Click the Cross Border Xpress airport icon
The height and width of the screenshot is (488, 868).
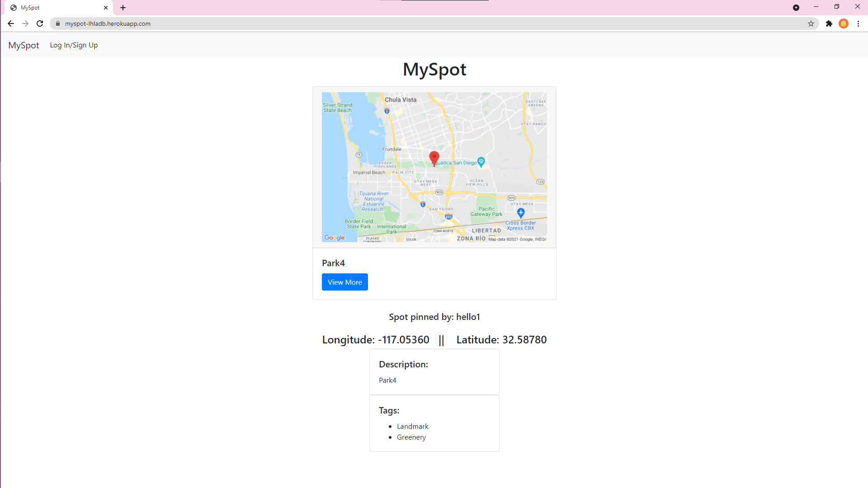[521, 212]
